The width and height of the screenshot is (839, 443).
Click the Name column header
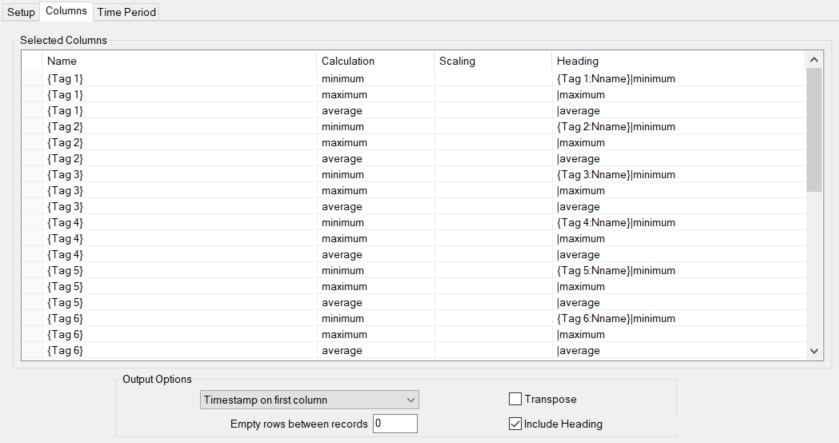179,61
